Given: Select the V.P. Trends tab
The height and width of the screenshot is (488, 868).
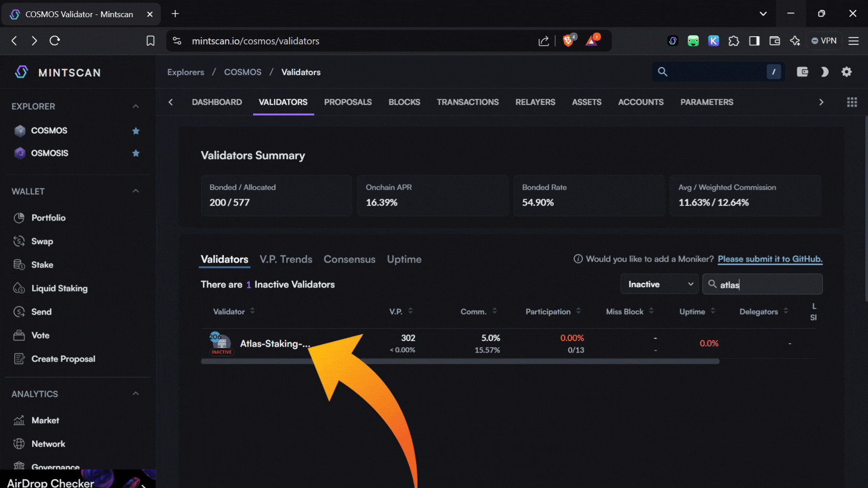Looking at the screenshot, I should point(286,260).
